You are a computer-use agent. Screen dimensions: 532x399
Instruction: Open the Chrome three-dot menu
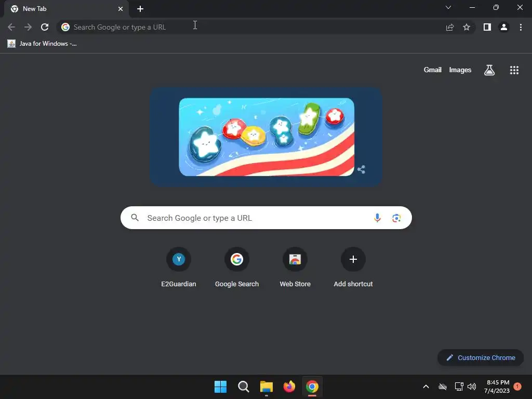521,27
